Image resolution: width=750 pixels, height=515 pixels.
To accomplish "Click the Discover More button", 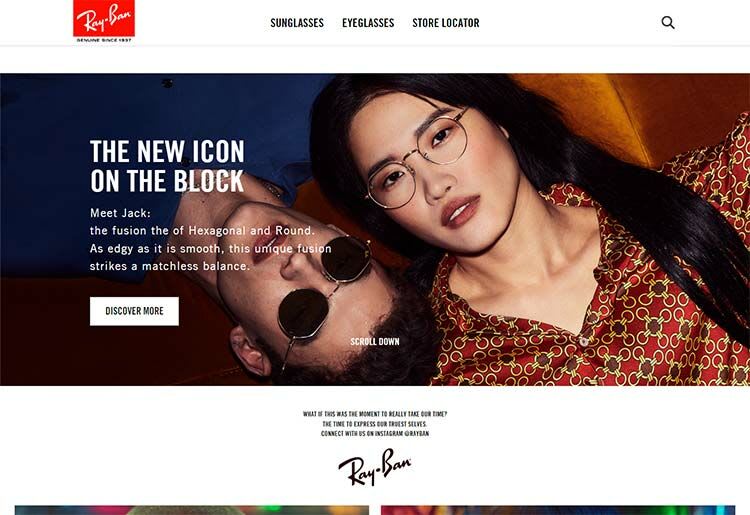I will (x=134, y=311).
